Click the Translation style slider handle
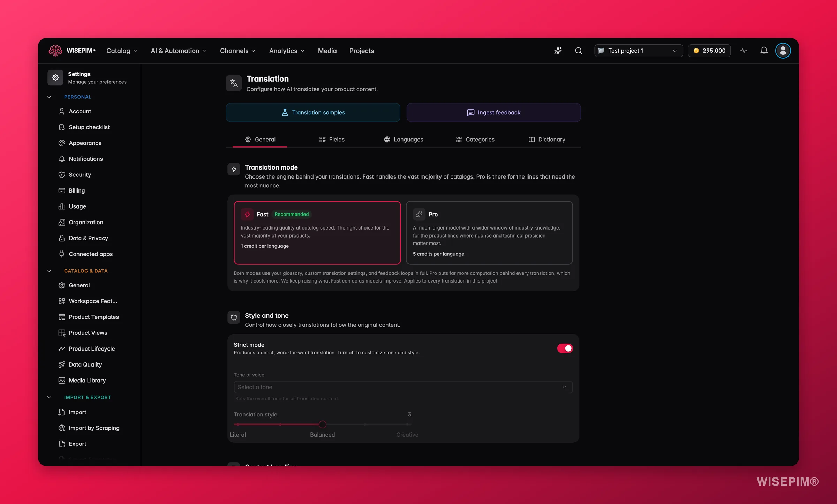Screen dimensions: 837x504 (322, 424)
